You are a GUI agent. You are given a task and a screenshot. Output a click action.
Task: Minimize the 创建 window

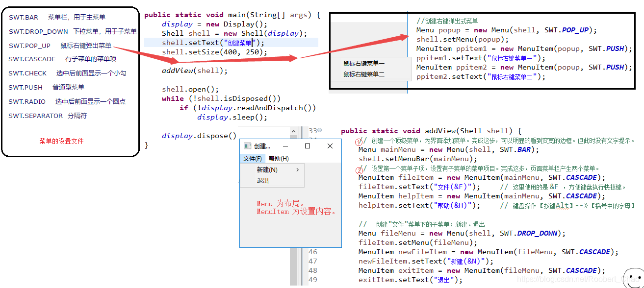tap(285, 146)
